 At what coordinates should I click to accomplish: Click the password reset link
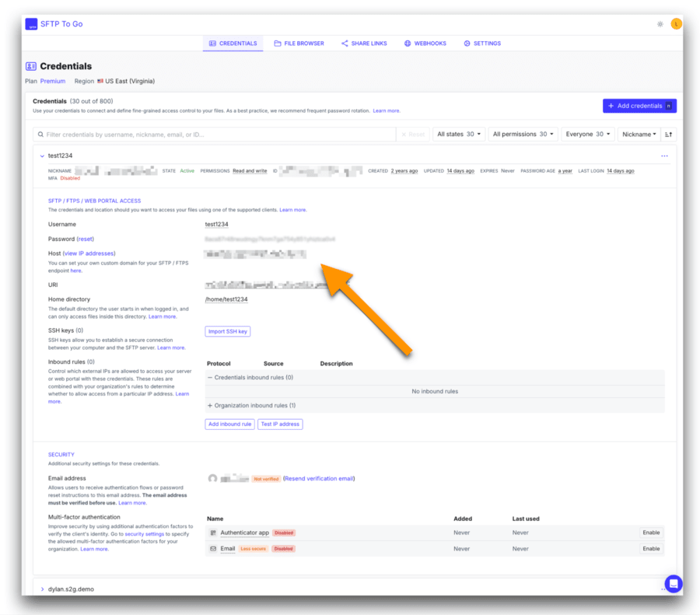[86, 239]
